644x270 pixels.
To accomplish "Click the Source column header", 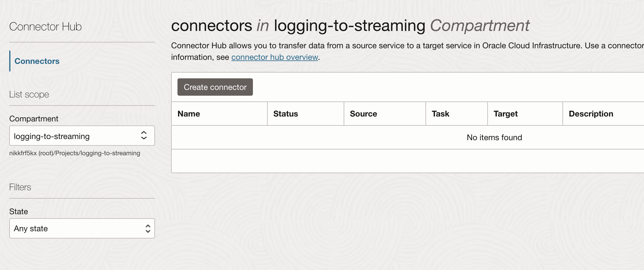I will pyautogui.click(x=363, y=114).
